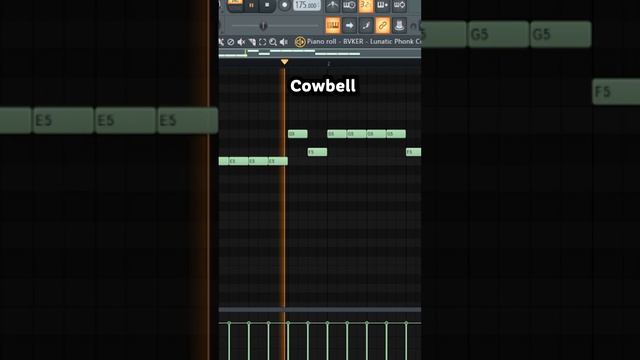Click the song position slider knob
640x360 pixels.
tap(263, 26)
